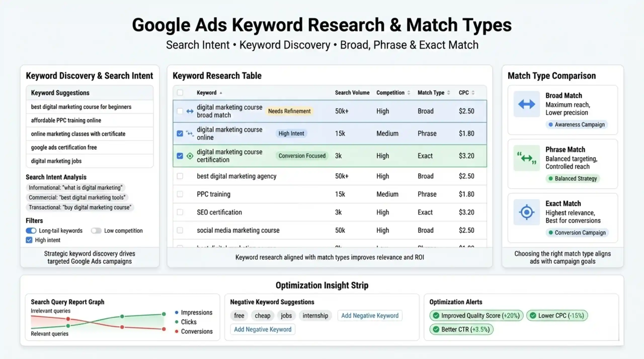Image resolution: width=644 pixels, height=359 pixels.
Task: Click the broad match arrow icon in first table row
Action: (190, 111)
